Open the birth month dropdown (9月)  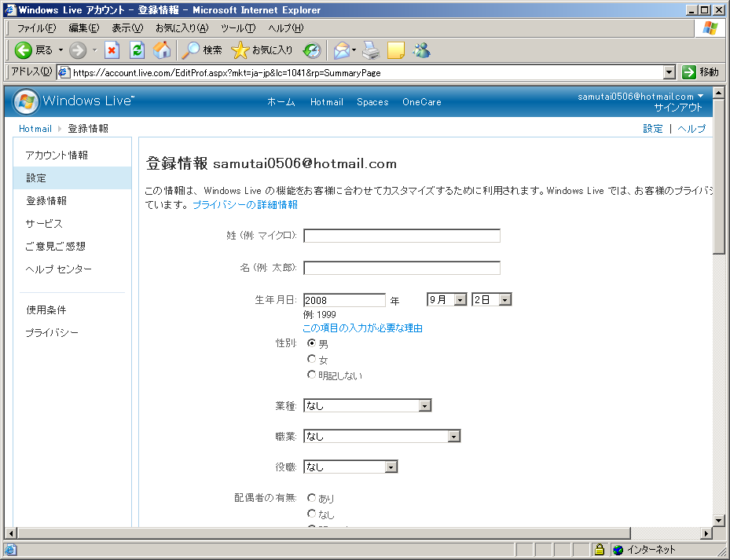coord(446,299)
